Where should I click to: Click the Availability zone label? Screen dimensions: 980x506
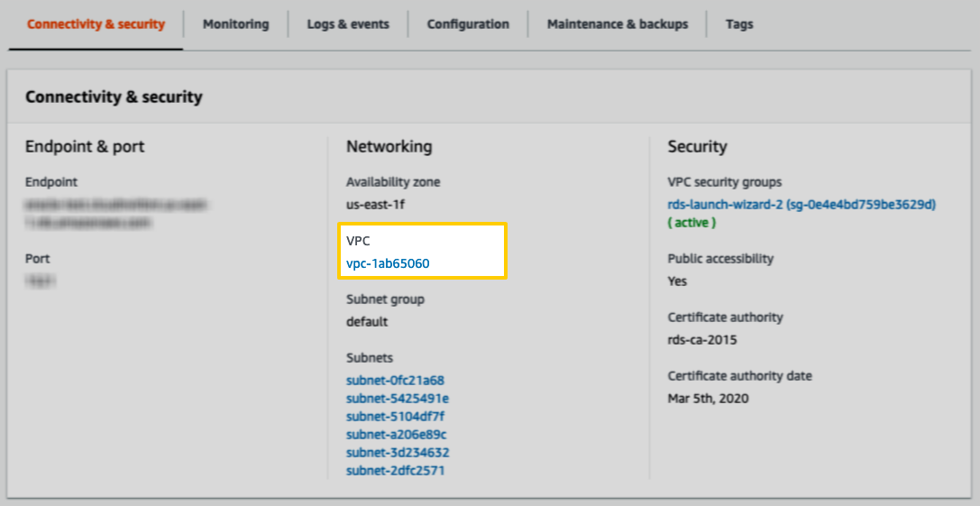[x=393, y=182]
